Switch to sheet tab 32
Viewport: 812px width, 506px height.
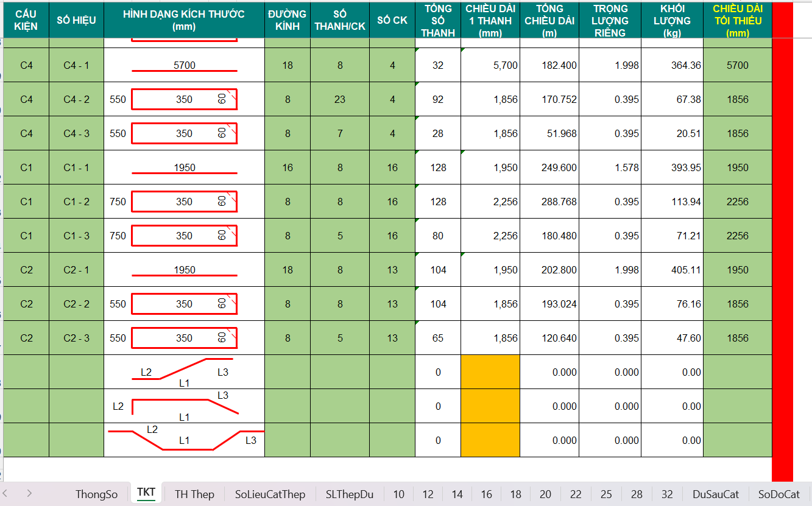click(x=667, y=494)
